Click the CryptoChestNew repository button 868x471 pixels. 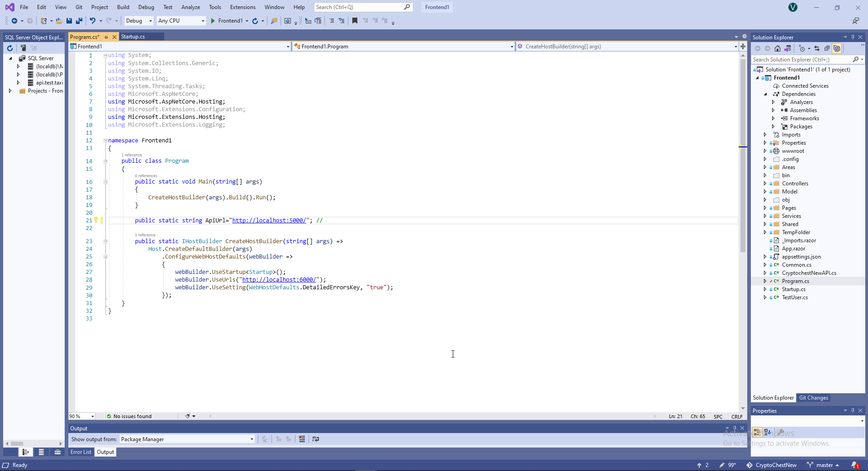click(x=772, y=465)
